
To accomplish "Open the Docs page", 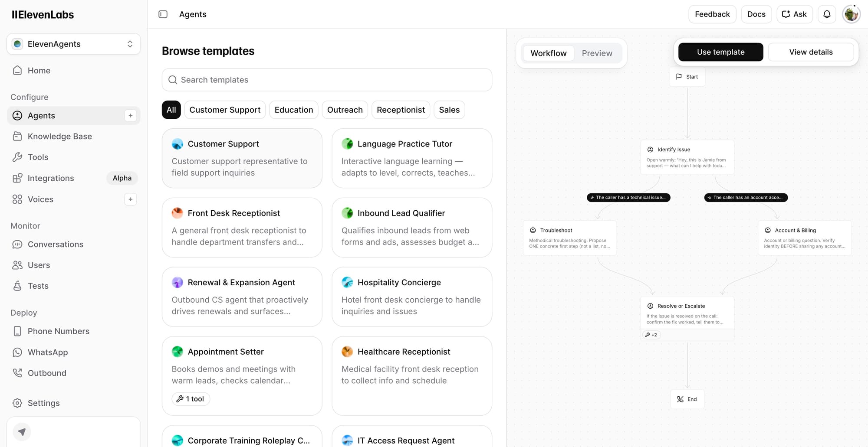I will click(x=756, y=14).
